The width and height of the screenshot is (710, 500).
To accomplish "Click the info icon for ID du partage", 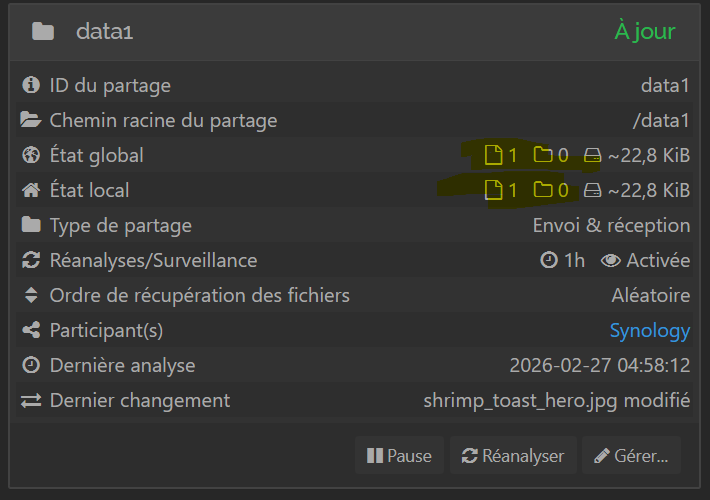I will [x=31, y=86].
